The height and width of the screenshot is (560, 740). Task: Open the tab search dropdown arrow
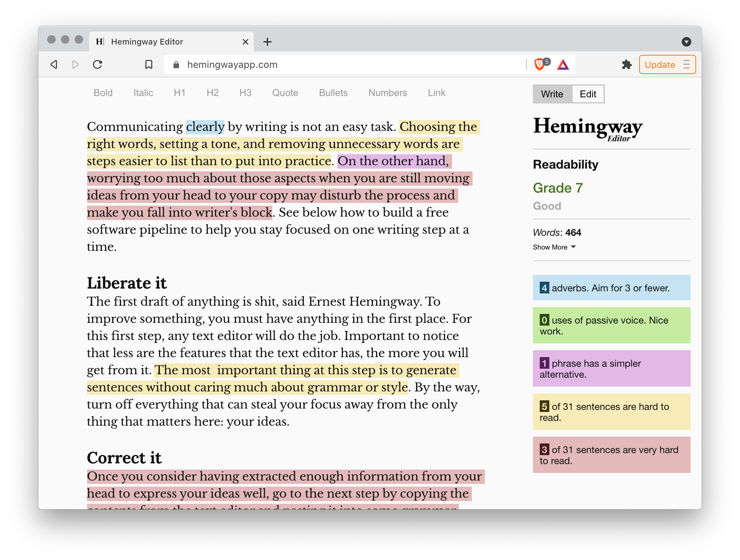tap(686, 42)
